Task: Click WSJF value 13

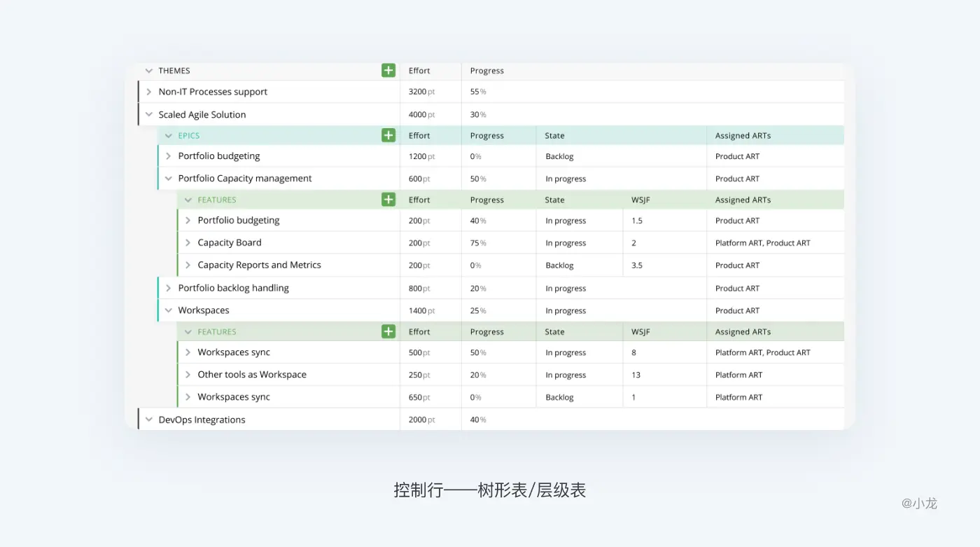Action: pyautogui.click(x=636, y=375)
